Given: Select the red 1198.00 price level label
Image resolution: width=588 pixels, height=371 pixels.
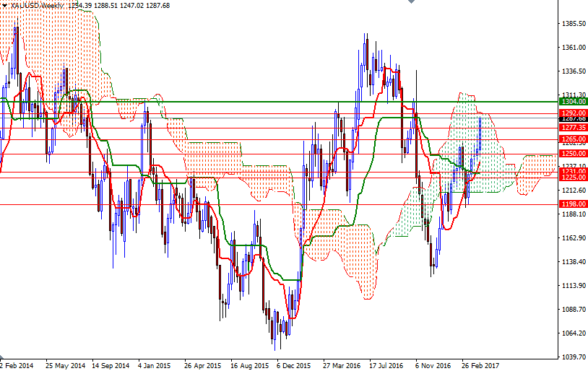Looking at the screenshot, I should click(x=573, y=204).
